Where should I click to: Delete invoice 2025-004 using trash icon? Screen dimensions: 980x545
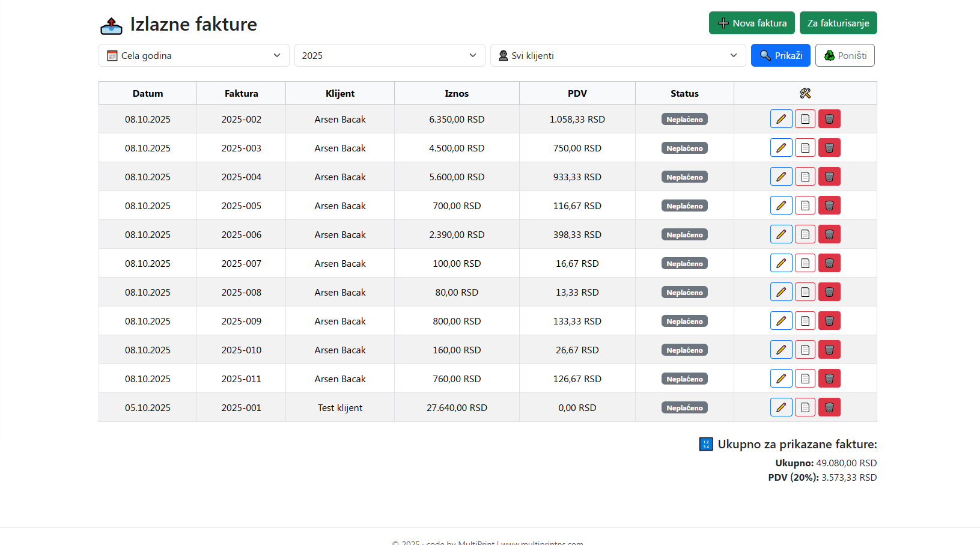point(829,177)
